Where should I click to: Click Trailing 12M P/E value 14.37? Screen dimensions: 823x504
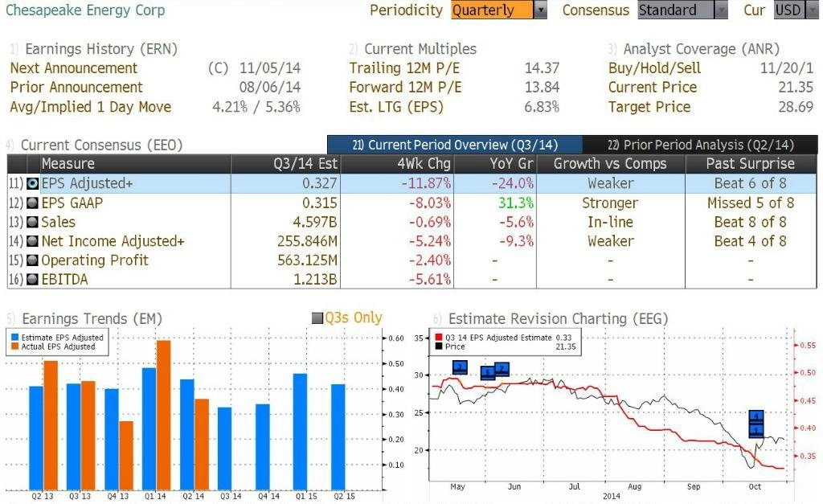542,68
